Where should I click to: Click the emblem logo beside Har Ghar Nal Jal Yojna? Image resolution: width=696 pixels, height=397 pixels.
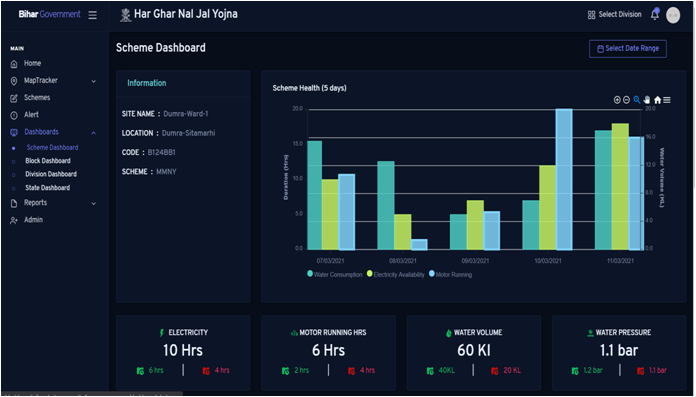point(126,15)
